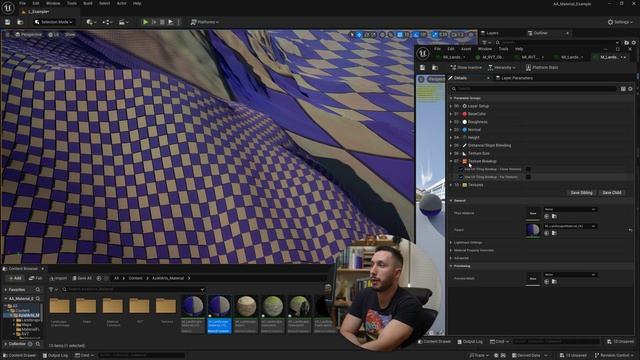This screenshot has width=640, height=360.
Task: Toggle value checkbox for Tiling Breakup Far Textures
Action: [528, 177]
